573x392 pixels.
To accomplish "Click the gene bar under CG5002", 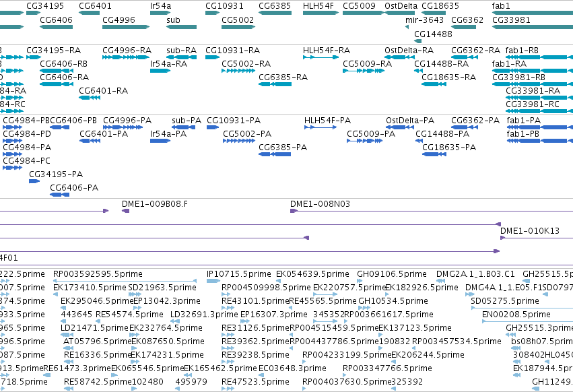I will [x=238, y=27].
